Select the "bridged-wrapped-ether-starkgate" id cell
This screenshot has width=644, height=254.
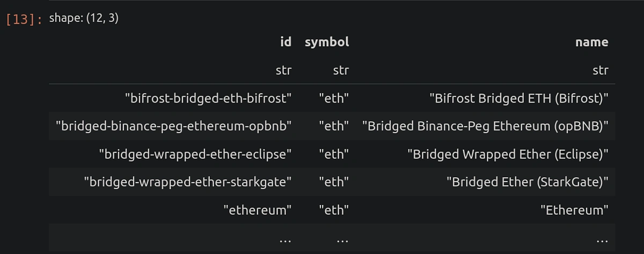pos(188,182)
